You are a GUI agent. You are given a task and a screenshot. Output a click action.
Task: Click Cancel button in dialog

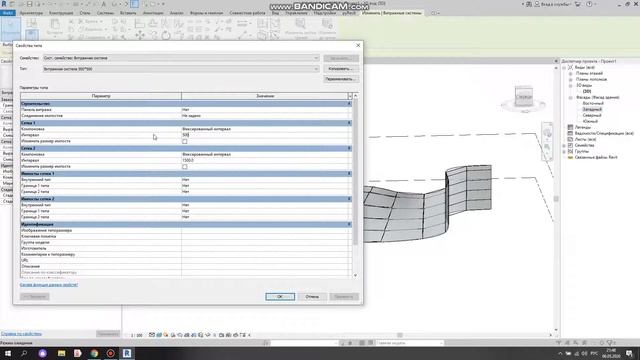pos(312,297)
